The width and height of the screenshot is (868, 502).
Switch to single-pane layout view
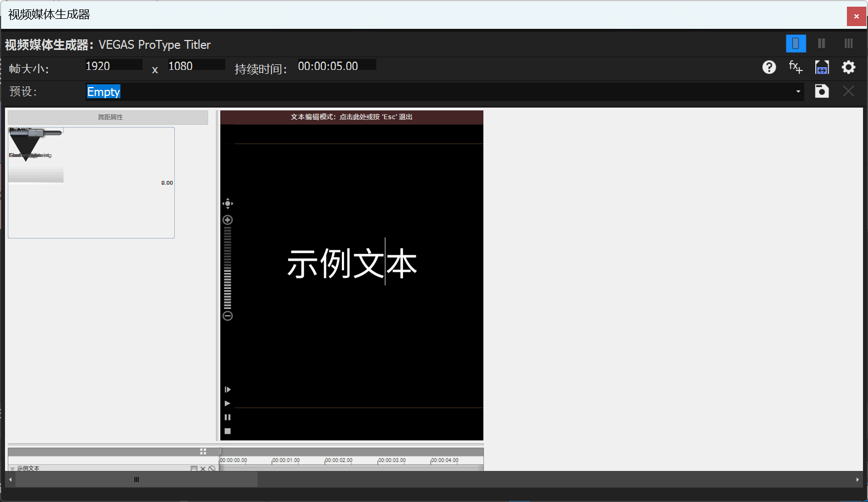point(796,43)
